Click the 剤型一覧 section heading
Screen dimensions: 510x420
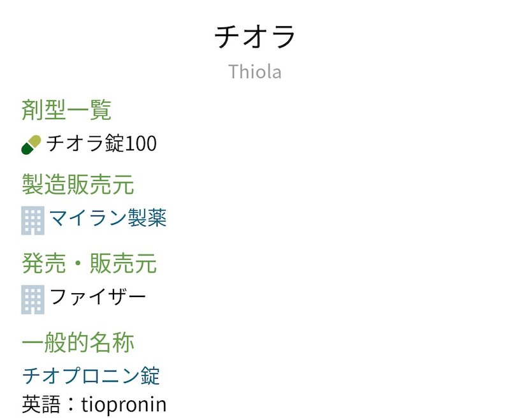(66, 110)
